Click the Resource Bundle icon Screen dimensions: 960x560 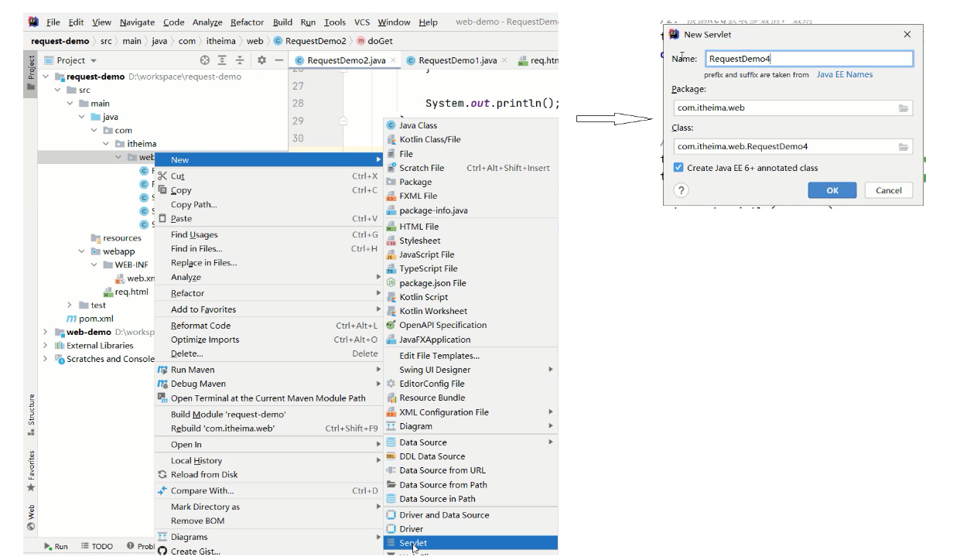(x=391, y=398)
